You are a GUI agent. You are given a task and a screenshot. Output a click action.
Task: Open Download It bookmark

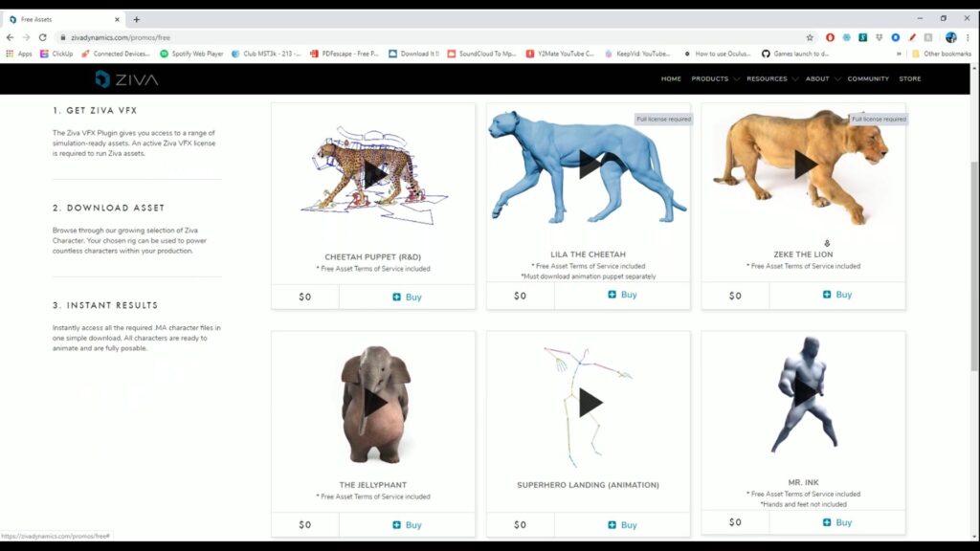(413, 54)
